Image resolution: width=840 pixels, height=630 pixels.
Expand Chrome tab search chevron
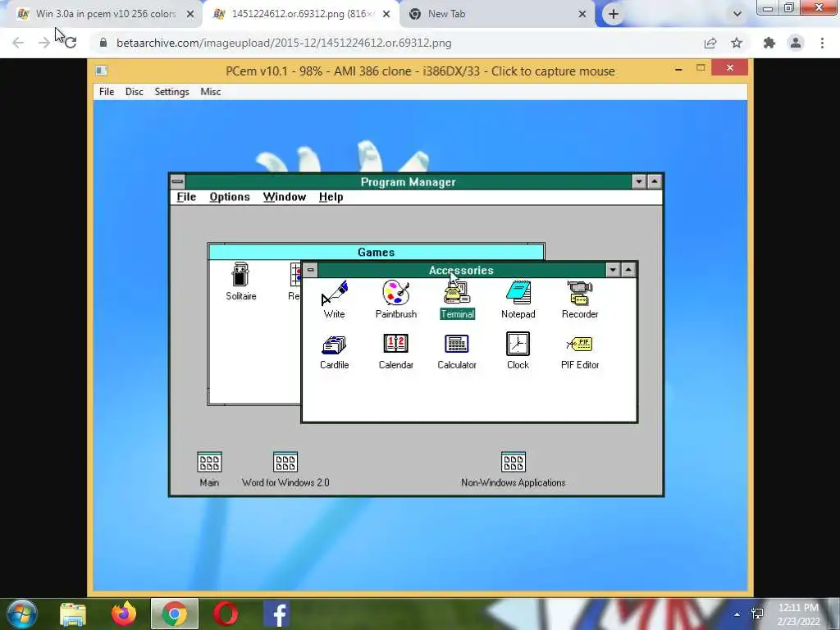[x=737, y=14]
